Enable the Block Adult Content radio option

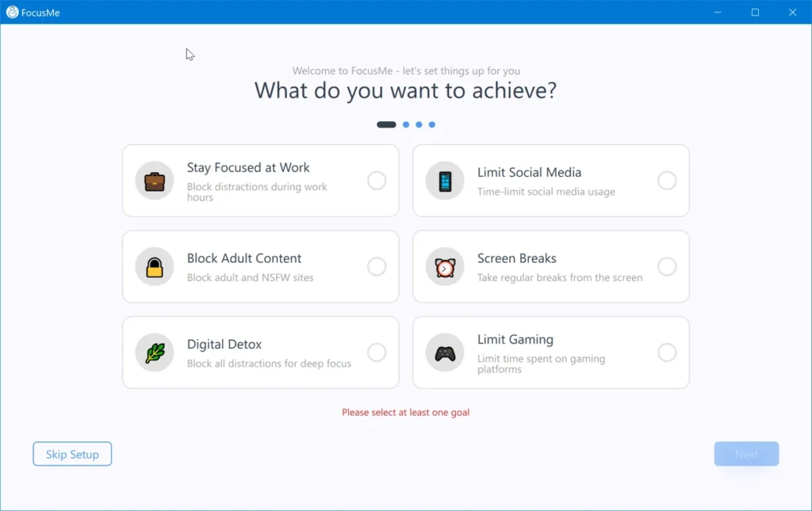377,266
